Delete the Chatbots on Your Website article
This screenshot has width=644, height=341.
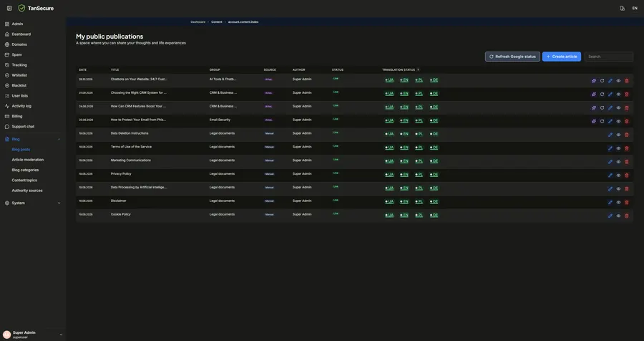(627, 81)
